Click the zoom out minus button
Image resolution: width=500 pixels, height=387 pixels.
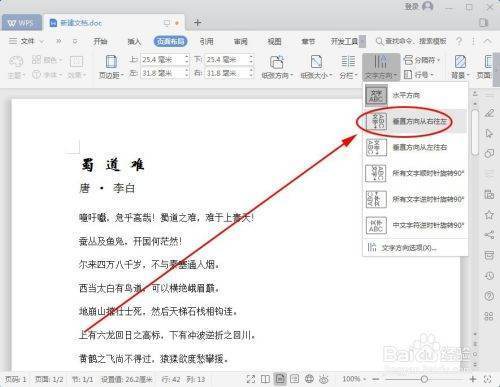376,379
